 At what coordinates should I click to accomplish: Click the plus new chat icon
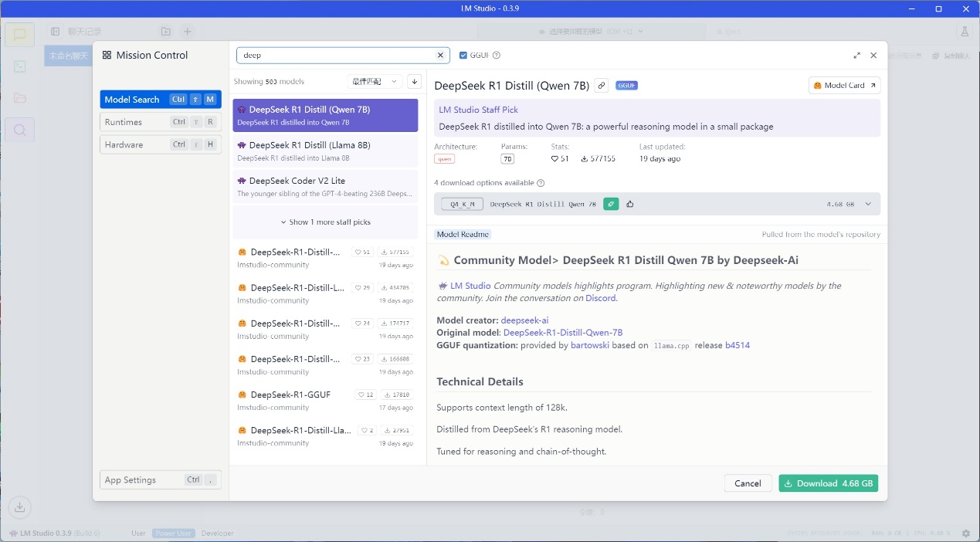(x=187, y=32)
